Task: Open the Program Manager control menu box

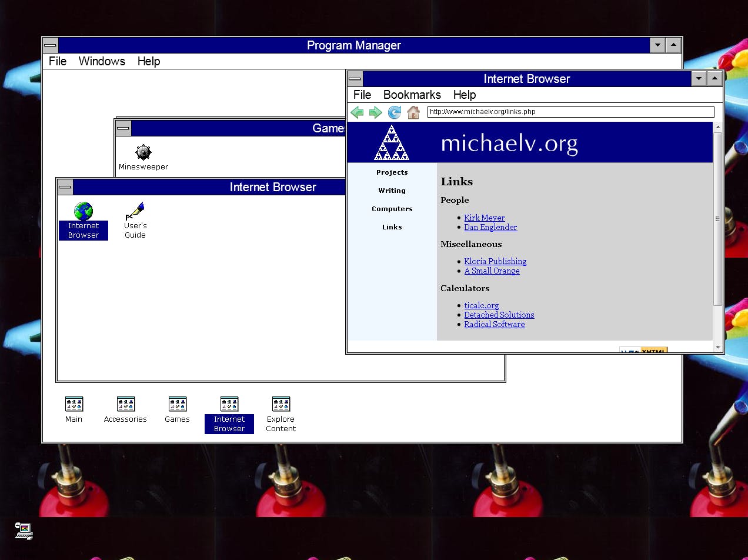Action: point(51,45)
